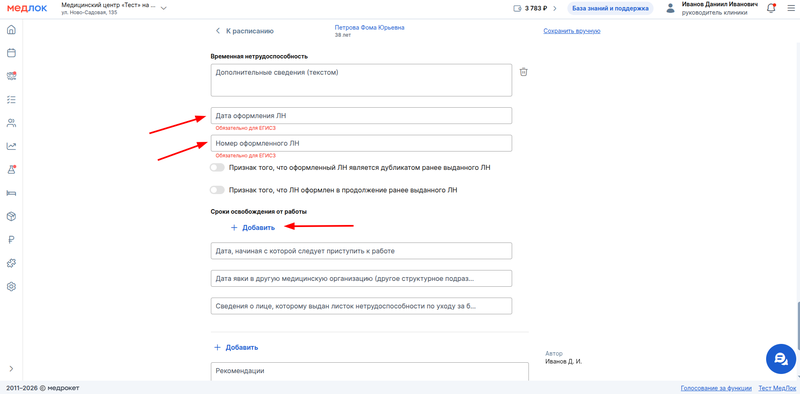The image size is (800, 394).
Task: Click the lower Добавить button above Рекомендации
Action: pos(236,348)
